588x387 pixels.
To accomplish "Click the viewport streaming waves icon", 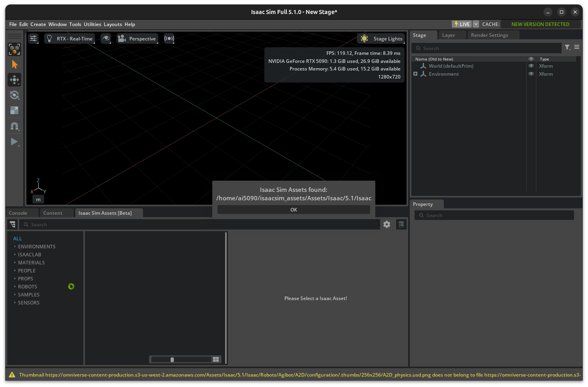I will (x=169, y=38).
